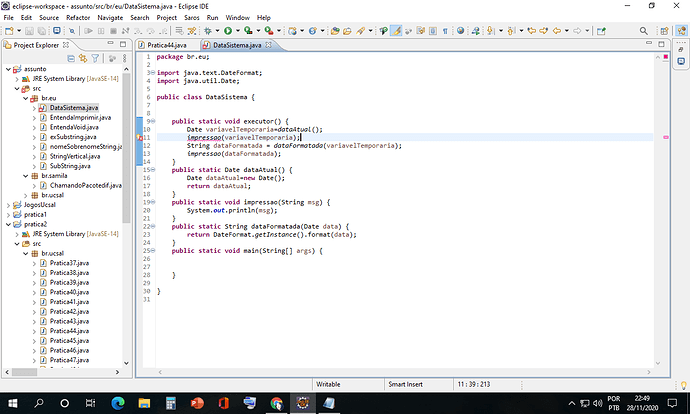Click the Back navigation arrow icon

(557, 31)
